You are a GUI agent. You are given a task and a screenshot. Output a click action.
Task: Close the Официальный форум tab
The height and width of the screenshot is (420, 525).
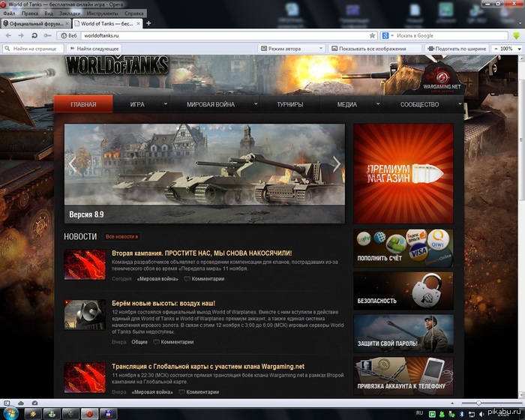tap(67, 23)
